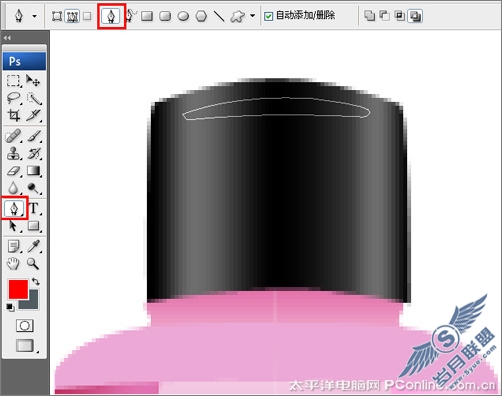Select the Zoom tool
The image size is (502, 396).
tap(33, 264)
